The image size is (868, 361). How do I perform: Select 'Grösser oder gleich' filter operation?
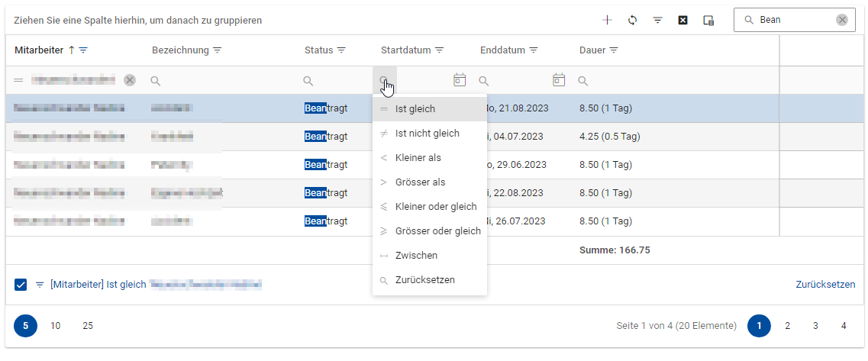(x=437, y=231)
